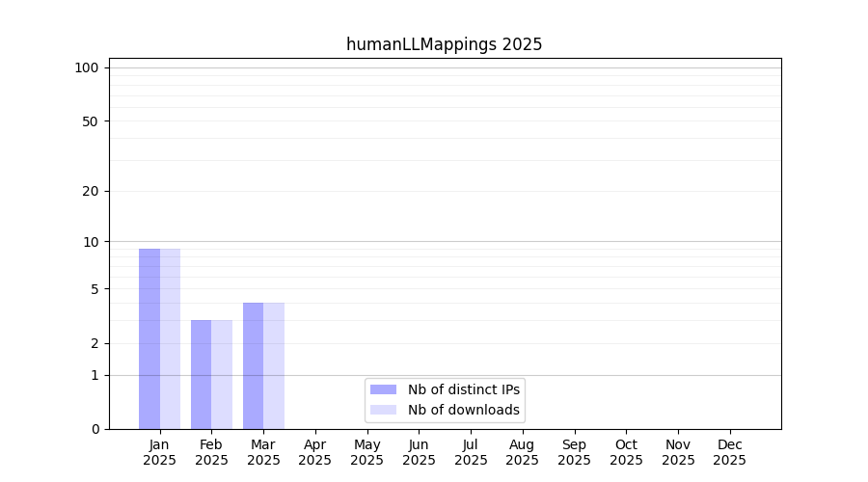Select the 'Nb of downloads' legend label

point(463,410)
